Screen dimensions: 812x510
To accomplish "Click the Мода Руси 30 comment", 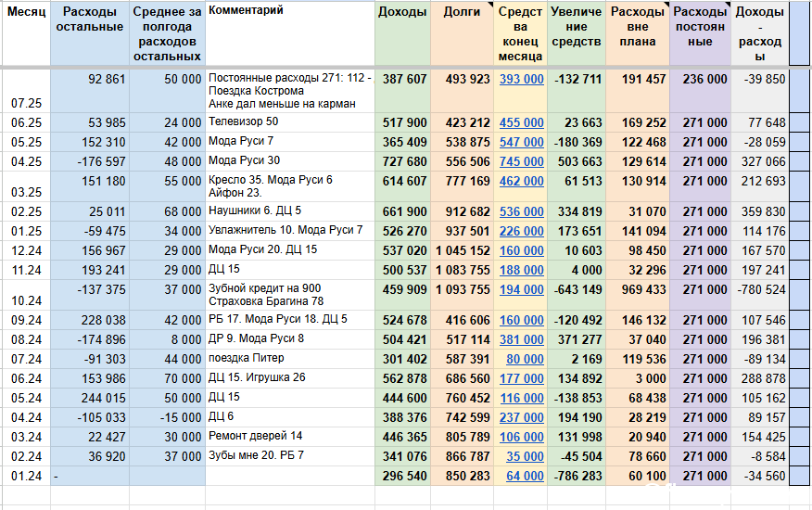I will [x=290, y=161].
